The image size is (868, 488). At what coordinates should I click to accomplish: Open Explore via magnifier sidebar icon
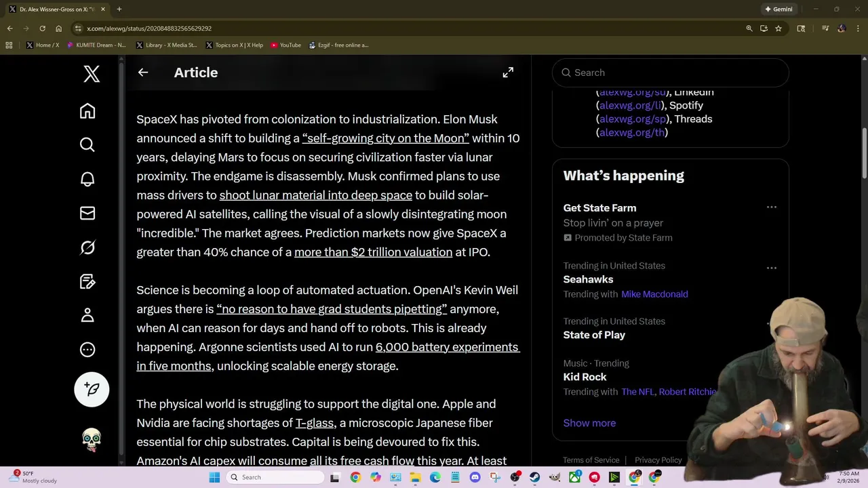tap(87, 145)
